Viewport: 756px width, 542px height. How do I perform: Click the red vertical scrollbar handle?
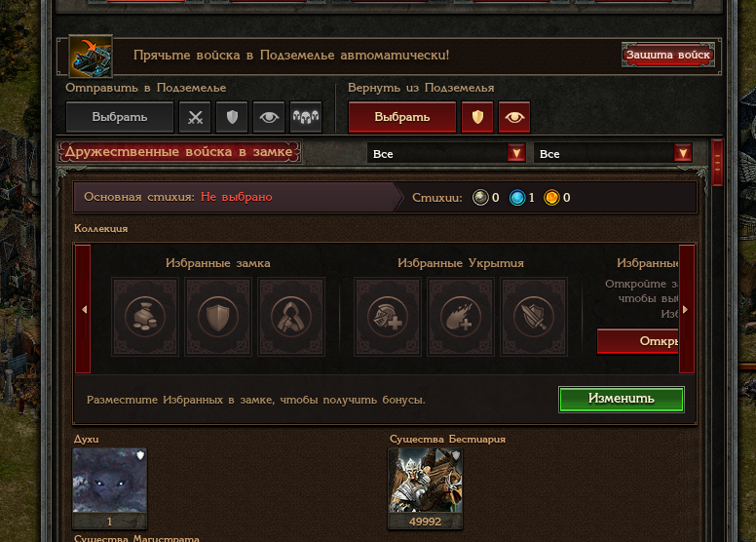[x=717, y=163]
